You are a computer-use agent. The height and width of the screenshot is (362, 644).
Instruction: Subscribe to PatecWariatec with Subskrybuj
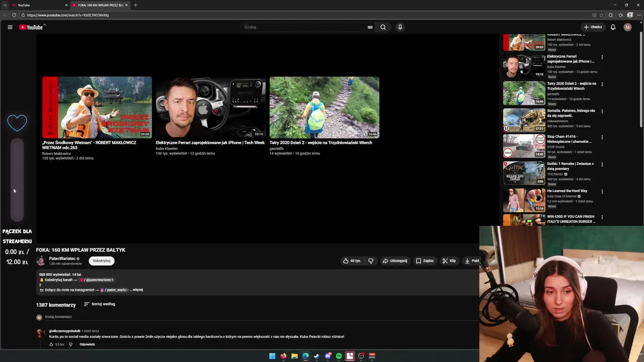[x=101, y=260]
